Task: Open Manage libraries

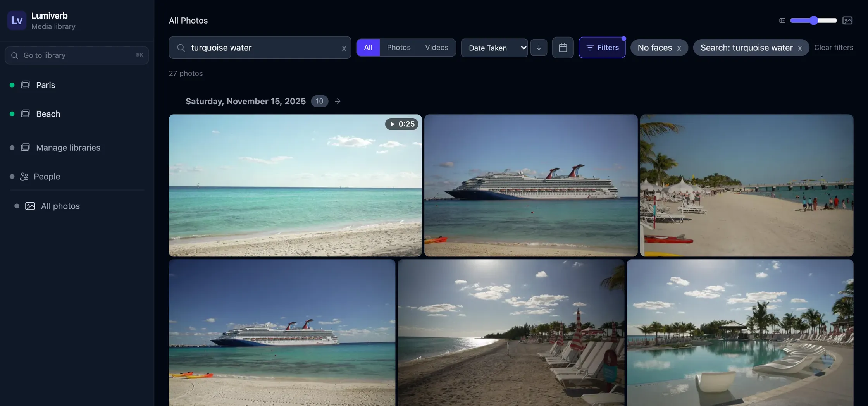Action: pos(68,148)
